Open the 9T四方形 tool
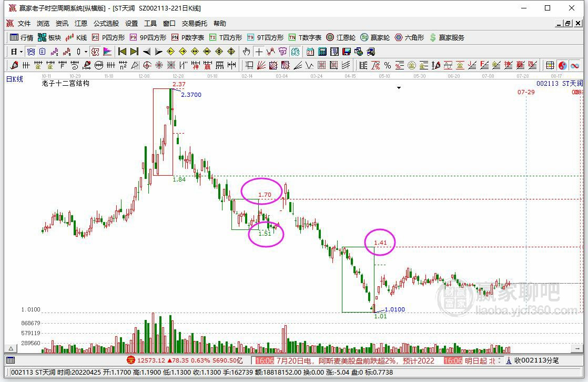The image size is (588, 382). point(266,37)
